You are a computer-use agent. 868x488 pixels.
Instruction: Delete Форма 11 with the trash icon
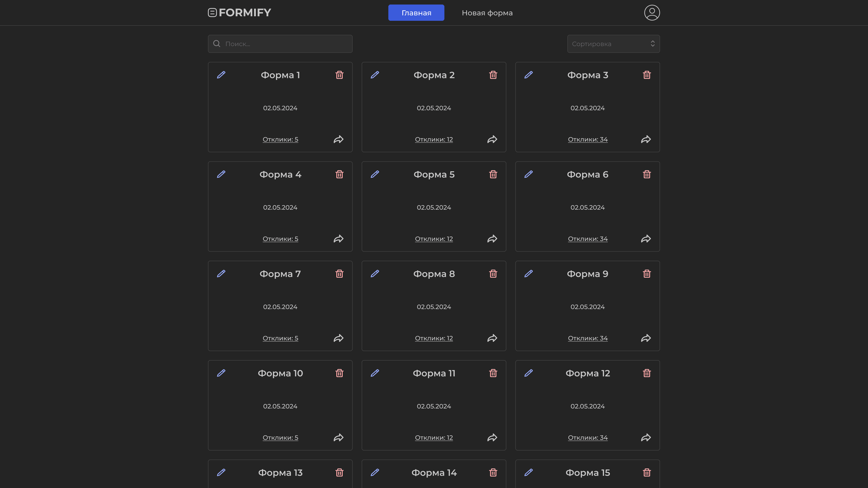tap(493, 373)
